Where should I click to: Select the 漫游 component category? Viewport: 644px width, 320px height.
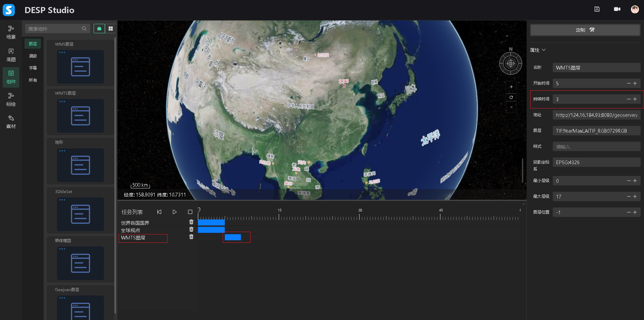coord(33,56)
